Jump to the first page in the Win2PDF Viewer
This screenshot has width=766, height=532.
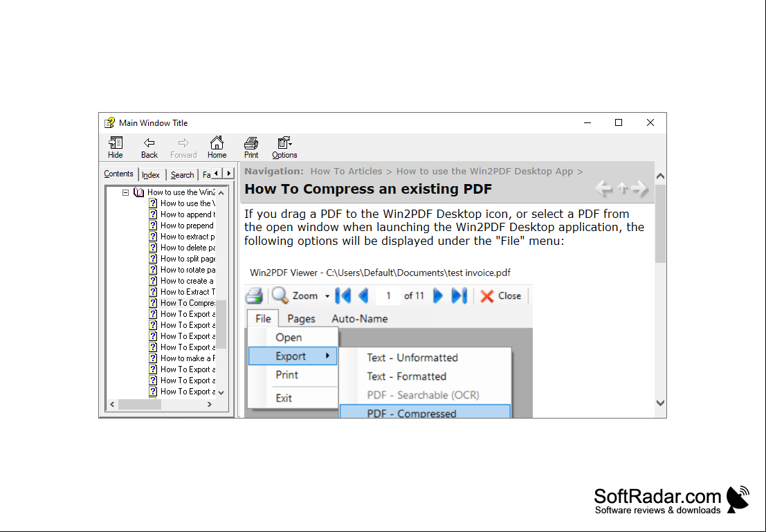(343, 295)
